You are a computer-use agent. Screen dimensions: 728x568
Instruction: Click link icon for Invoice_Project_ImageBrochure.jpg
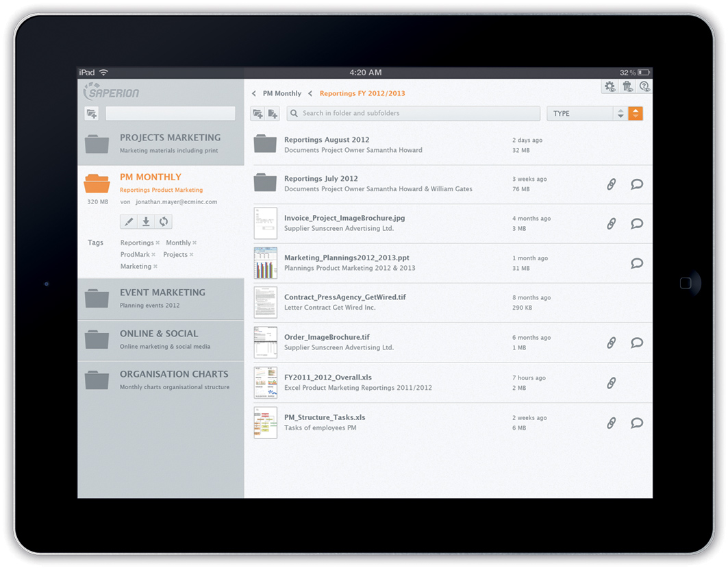612,223
